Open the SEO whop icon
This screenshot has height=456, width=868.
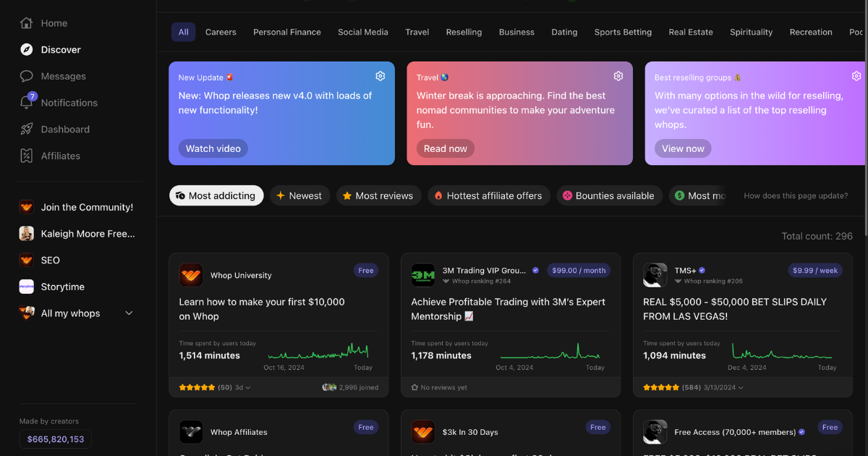tap(27, 260)
